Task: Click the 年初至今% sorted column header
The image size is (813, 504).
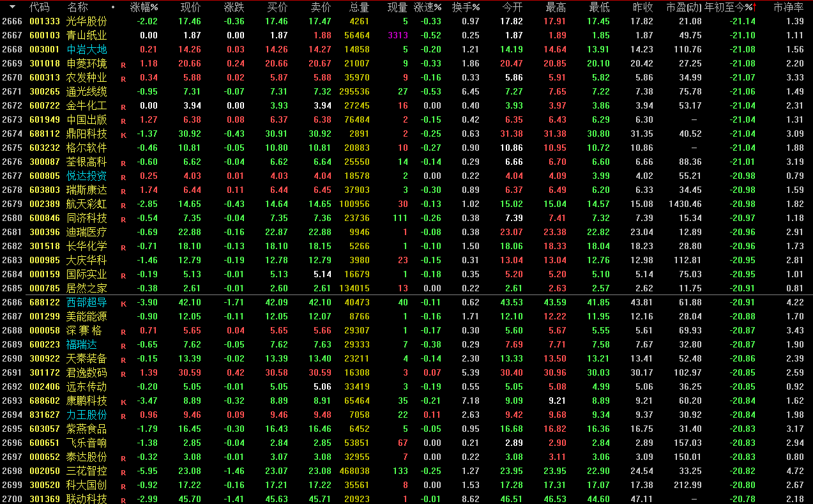Action: coord(730,8)
